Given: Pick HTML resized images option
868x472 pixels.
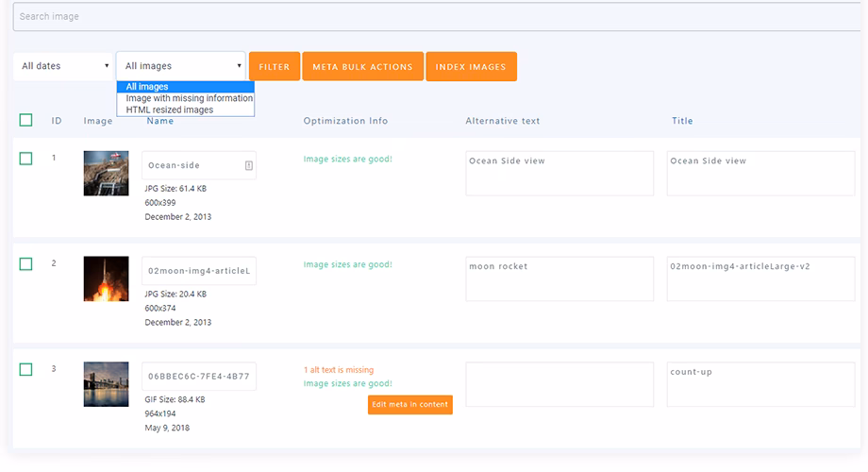Looking at the screenshot, I should point(170,110).
